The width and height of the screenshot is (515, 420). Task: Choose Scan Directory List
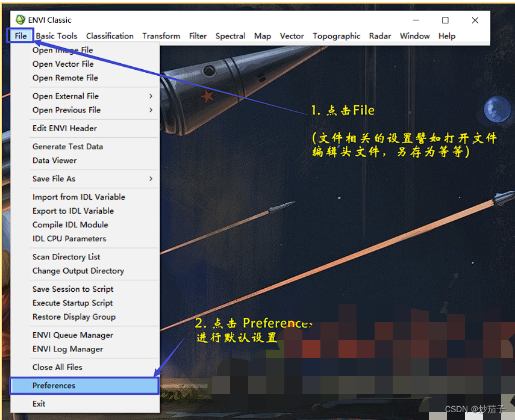[85, 257]
